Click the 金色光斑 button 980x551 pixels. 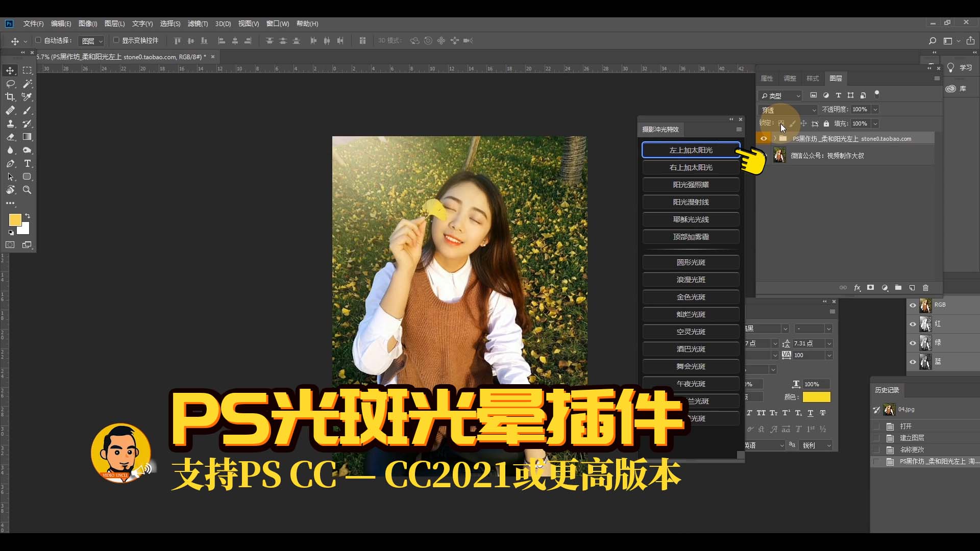691,297
